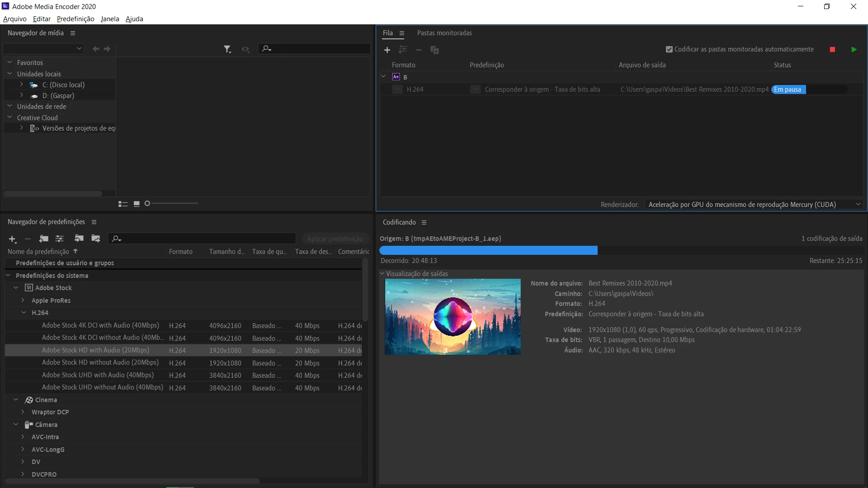Image resolution: width=868 pixels, height=488 pixels.
Task: Collapse the Visualização de saídas section
Action: (x=382, y=273)
